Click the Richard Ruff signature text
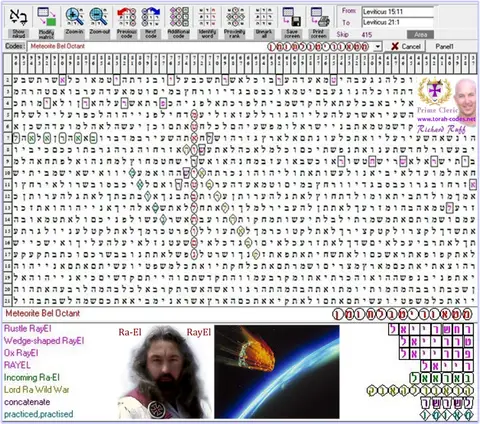The width and height of the screenshot is (480, 424). (x=441, y=129)
